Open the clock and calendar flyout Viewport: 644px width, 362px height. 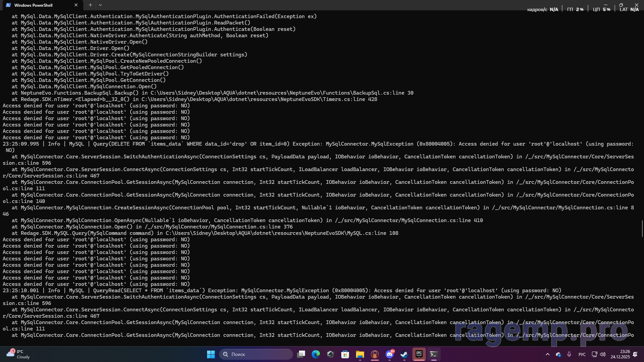pyautogui.click(x=620, y=354)
